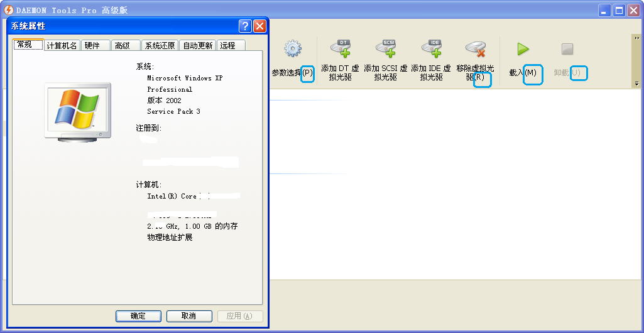Viewport: 644px width, 333px height.
Task: Open the toolbar customize dropdown arrow
Action: [636, 84]
